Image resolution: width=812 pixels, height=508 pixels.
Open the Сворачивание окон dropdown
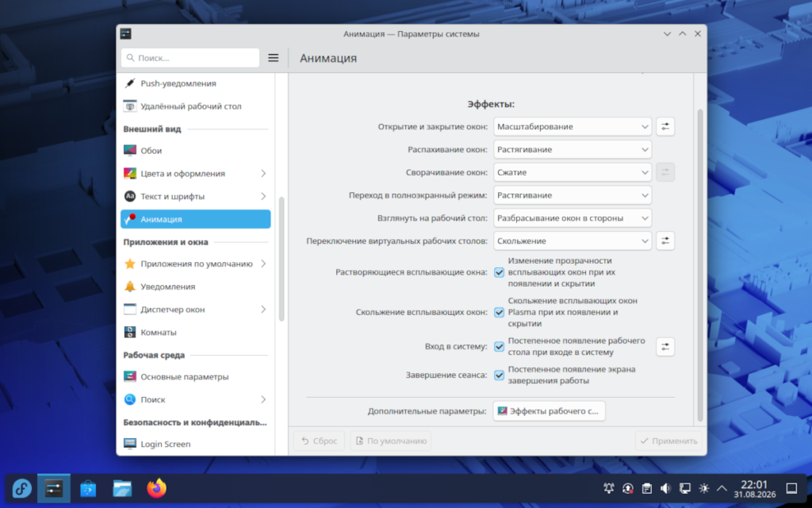coord(573,172)
